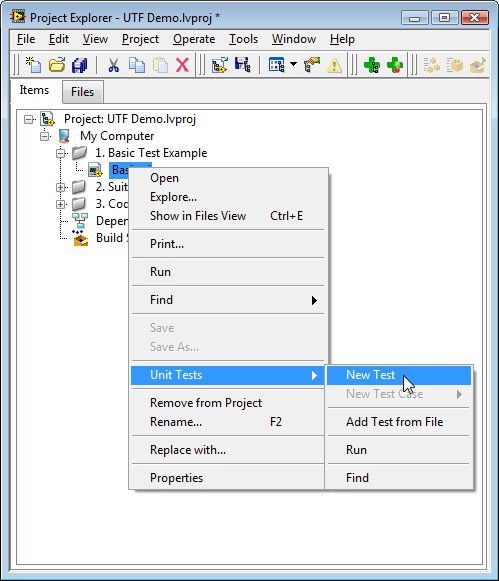Click the yellow warning triangle icon
499x581 pixels.
(x=335, y=66)
